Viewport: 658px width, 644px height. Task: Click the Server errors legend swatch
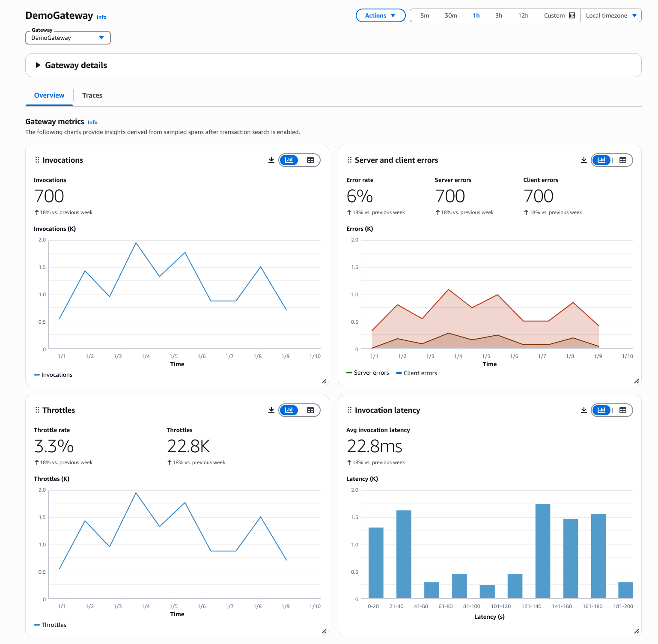click(349, 373)
